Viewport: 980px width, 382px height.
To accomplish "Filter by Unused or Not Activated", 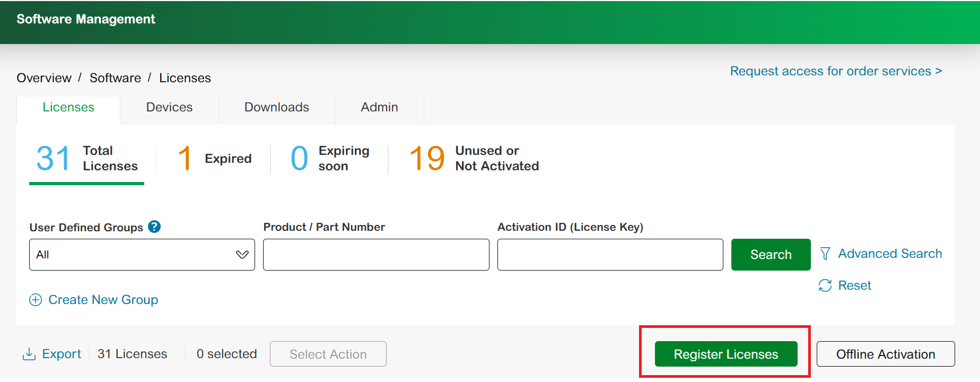I will click(x=474, y=159).
